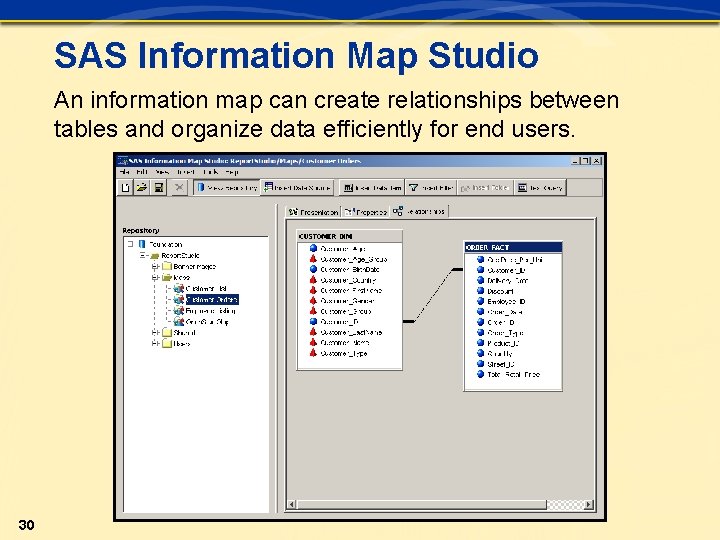Select Discount column in ORDER_FACT
The width and height of the screenshot is (720, 540).
[495, 291]
